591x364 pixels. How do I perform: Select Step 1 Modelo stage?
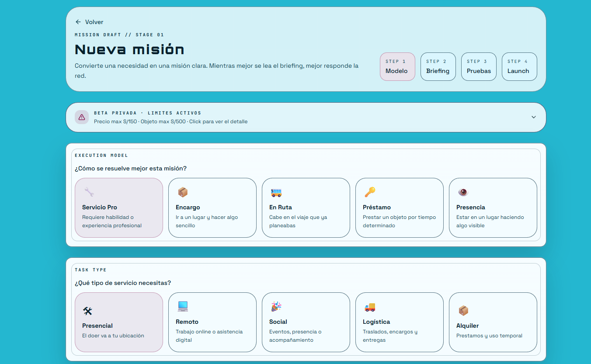(x=397, y=67)
